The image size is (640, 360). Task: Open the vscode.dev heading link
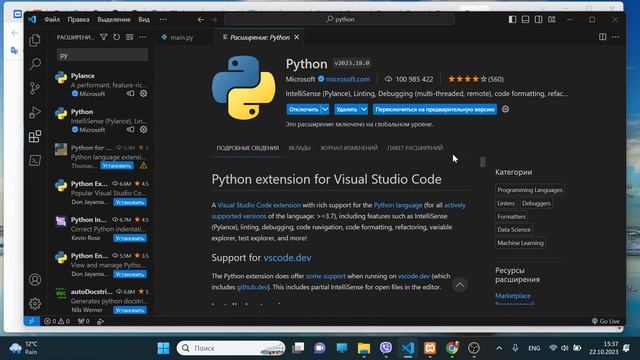[x=287, y=258]
